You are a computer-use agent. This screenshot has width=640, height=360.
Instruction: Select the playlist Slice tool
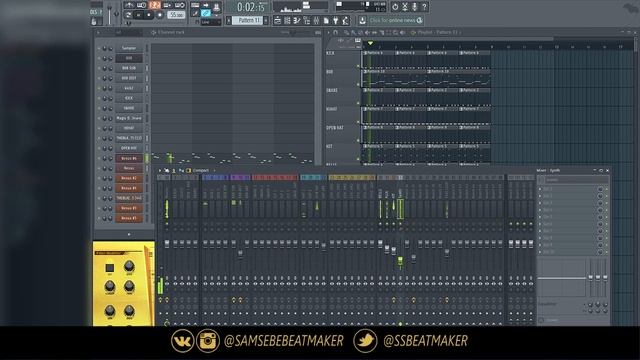(x=382, y=32)
